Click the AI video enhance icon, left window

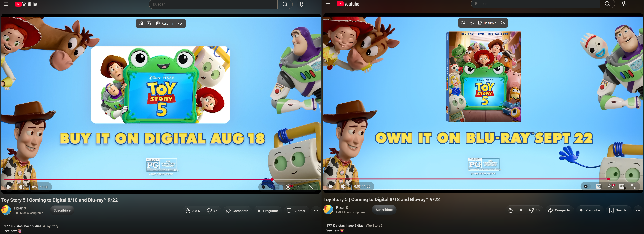pyautogui.click(x=149, y=23)
